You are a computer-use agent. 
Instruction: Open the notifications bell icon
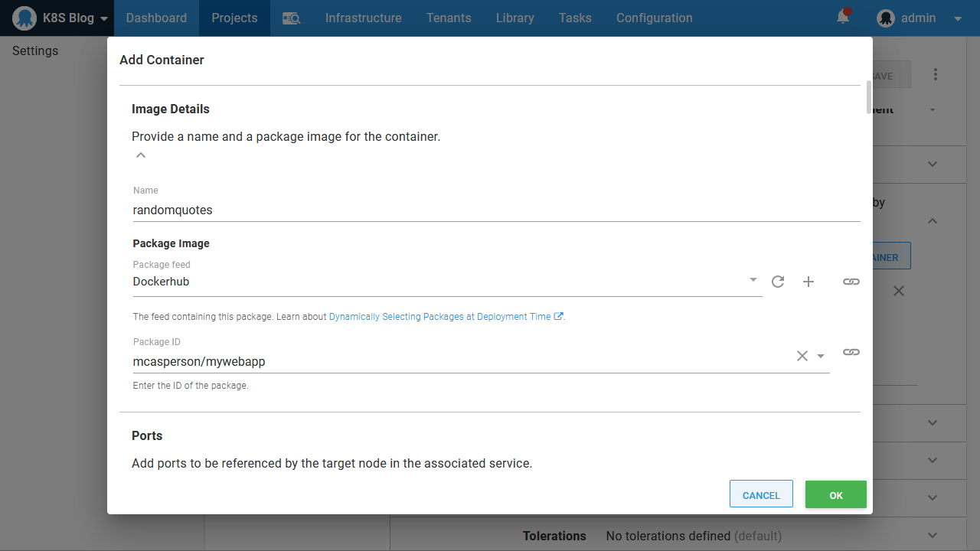point(843,17)
